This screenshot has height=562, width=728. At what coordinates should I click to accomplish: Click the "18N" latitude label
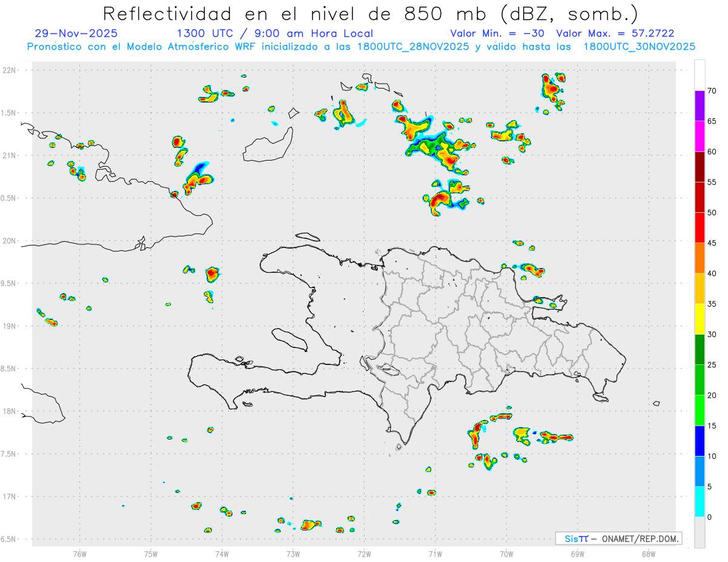(9, 411)
